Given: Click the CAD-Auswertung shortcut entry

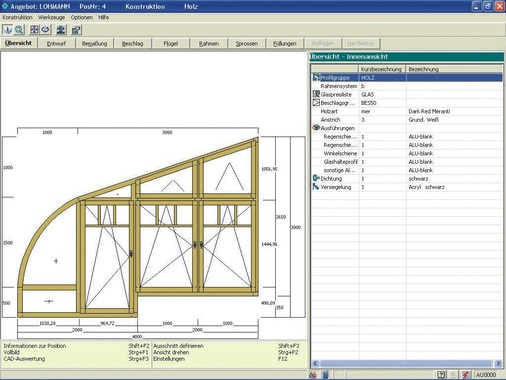Looking at the screenshot, I should point(24,359).
